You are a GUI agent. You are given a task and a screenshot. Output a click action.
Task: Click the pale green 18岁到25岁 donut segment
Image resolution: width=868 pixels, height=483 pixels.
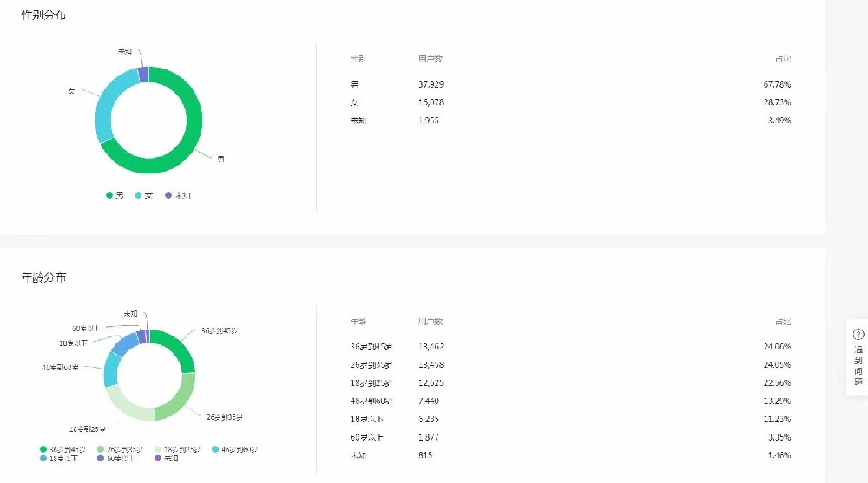click(x=124, y=406)
